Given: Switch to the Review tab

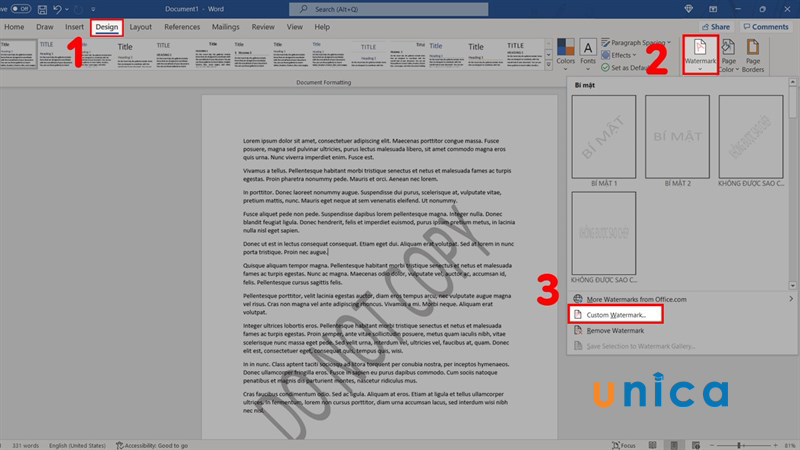Looking at the screenshot, I should click(x=263, y=27).
